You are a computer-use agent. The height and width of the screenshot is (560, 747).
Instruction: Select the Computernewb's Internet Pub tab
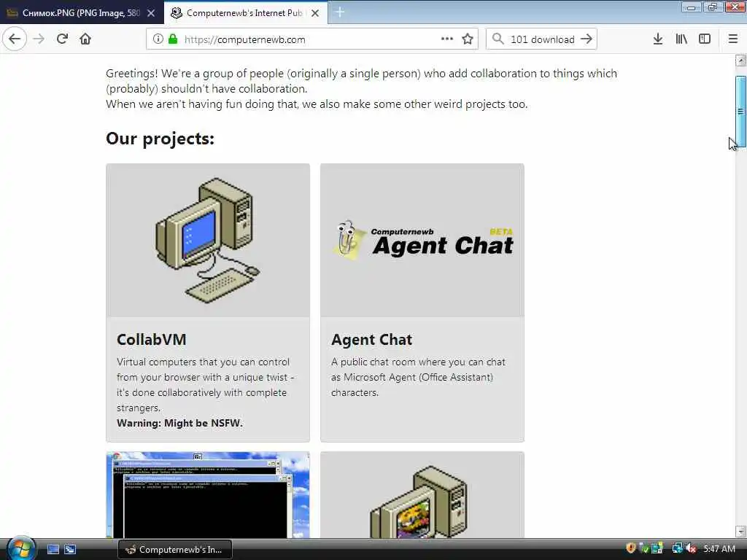(x=245, y=13)
